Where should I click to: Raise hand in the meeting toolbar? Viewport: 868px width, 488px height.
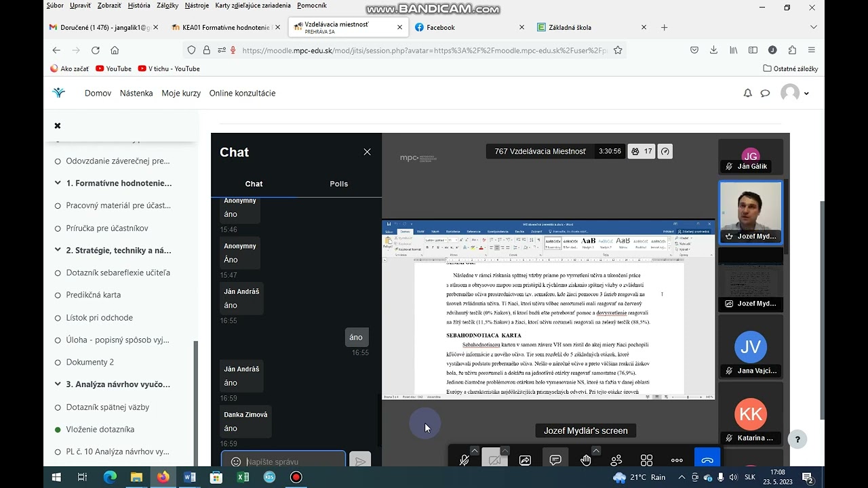(586, 460)
